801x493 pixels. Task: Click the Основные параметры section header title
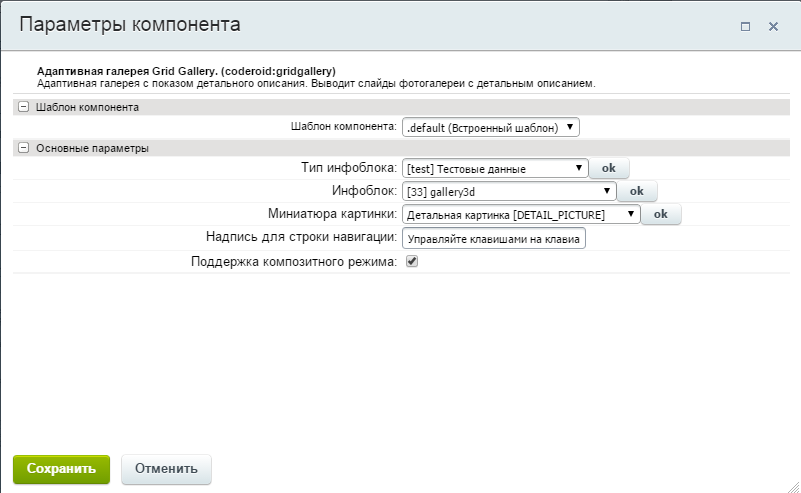pos(92,148)
